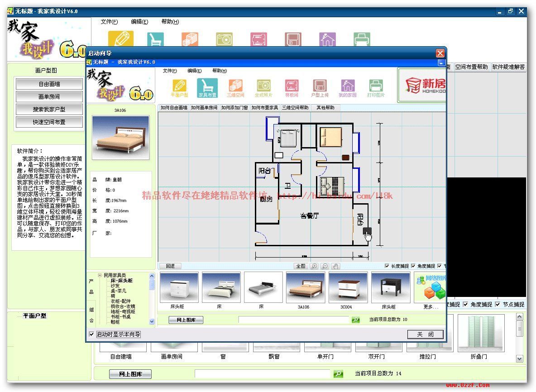Select the hand pan tool in wizard
Image resolution: width=536 pixels, height=392 pixels.
tap(335, 266)
